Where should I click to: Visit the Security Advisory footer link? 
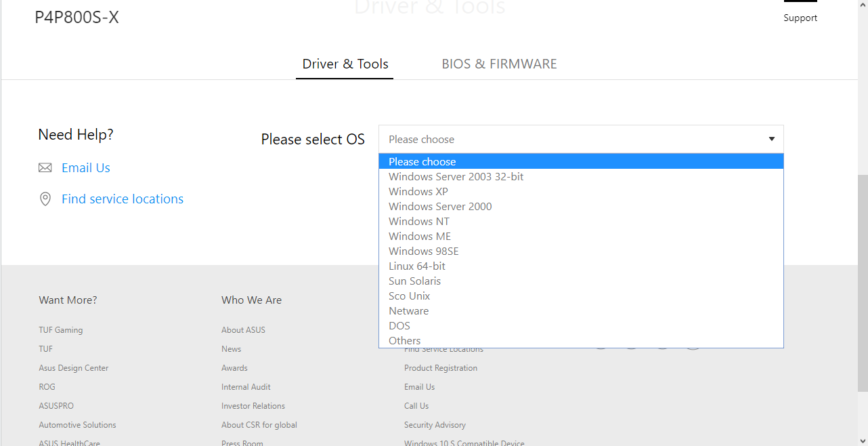(x=435, y=425)
